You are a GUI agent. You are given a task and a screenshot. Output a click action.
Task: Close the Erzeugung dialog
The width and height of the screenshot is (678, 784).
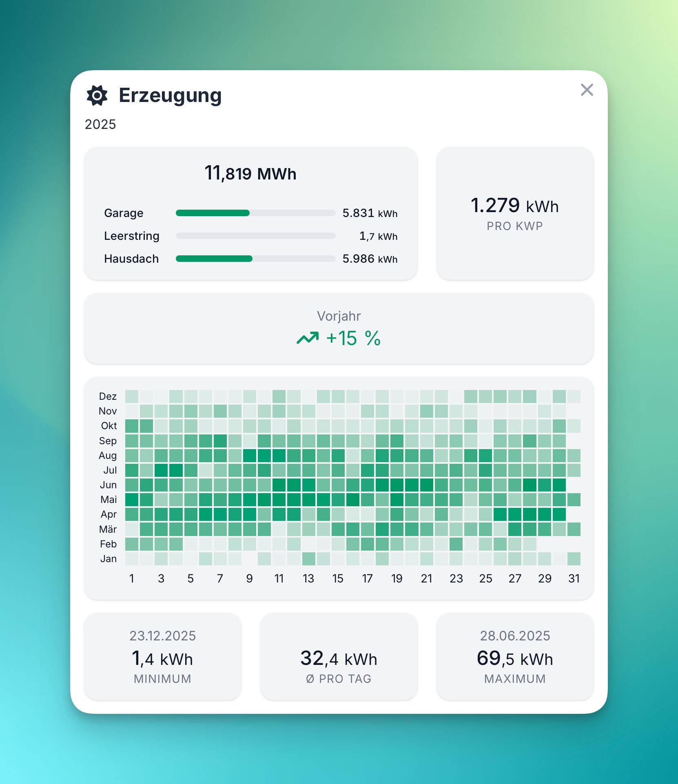pos(587,90)
